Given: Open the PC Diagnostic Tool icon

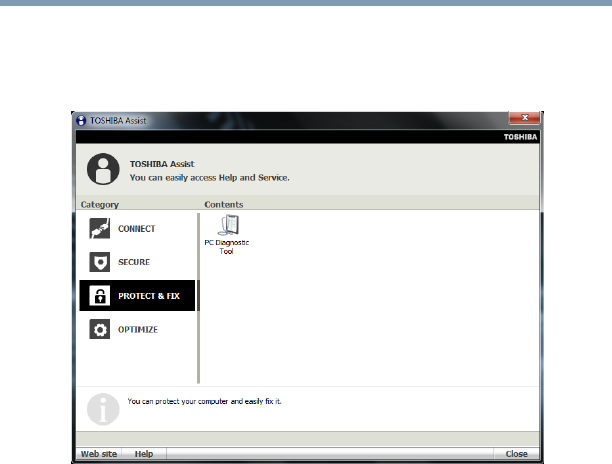Looking at the screenshot, I should click(228, 225).
